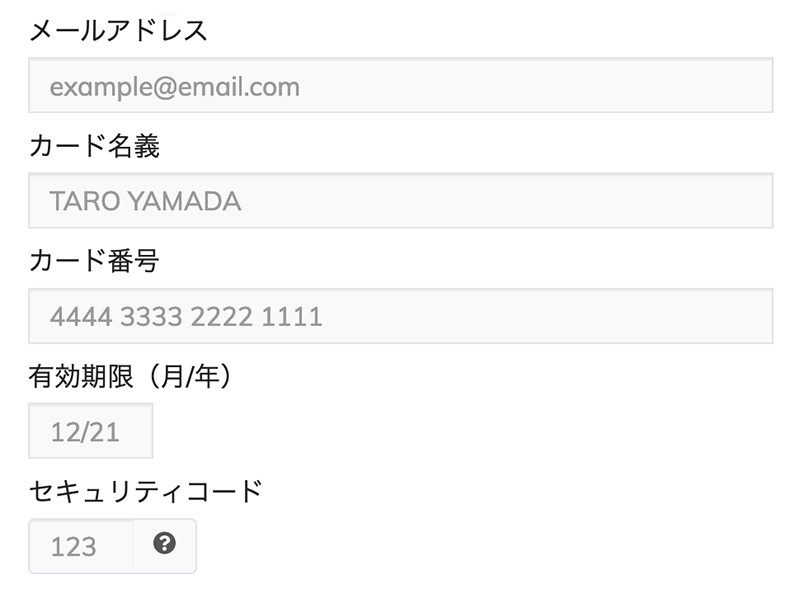This screenshot has height=599, width=800.
Task: Open the CVV help tooltip box beside 123
Action: coord(165,546)
